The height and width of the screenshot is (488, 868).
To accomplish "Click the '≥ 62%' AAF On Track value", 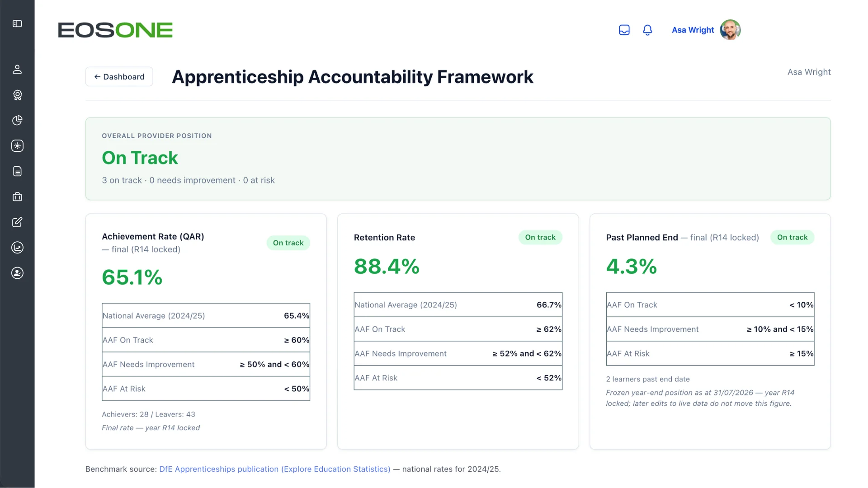I will tap(549, 329).
